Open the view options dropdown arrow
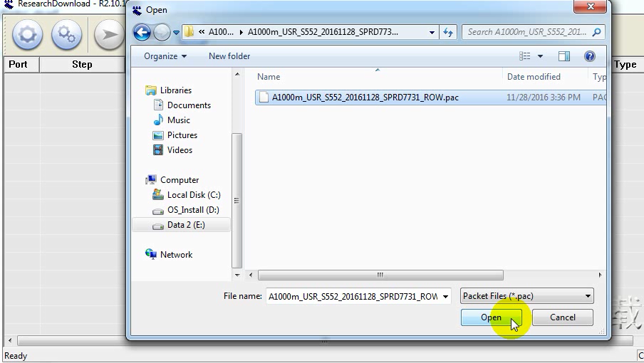Viewport: 644px width, 363px height. point(540,56)
